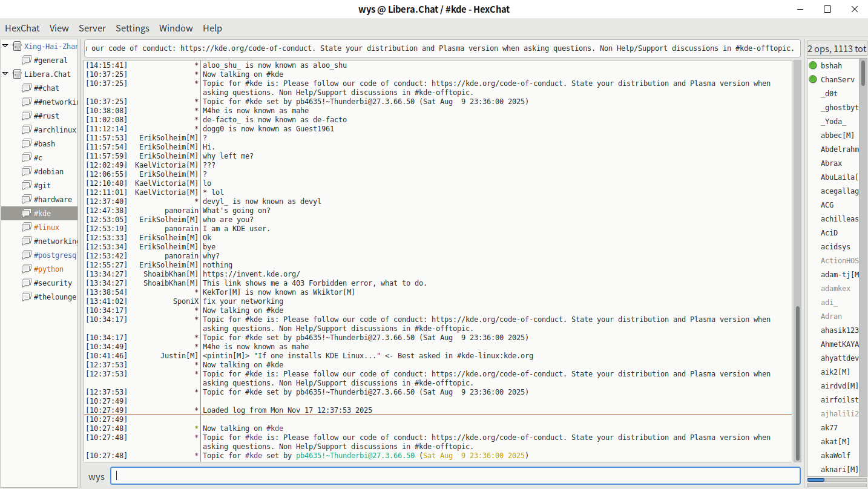Click the channel icon beside #archlinux

26,130
